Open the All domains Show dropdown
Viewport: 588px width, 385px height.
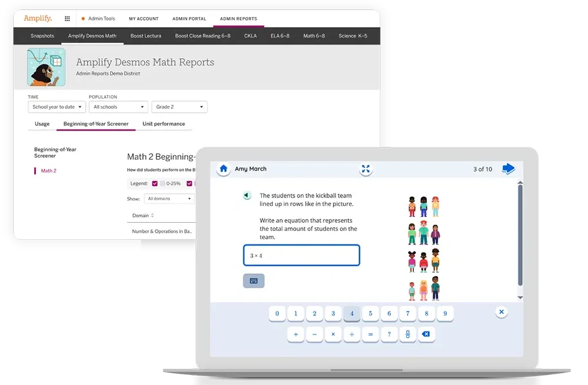pos(169,199)
